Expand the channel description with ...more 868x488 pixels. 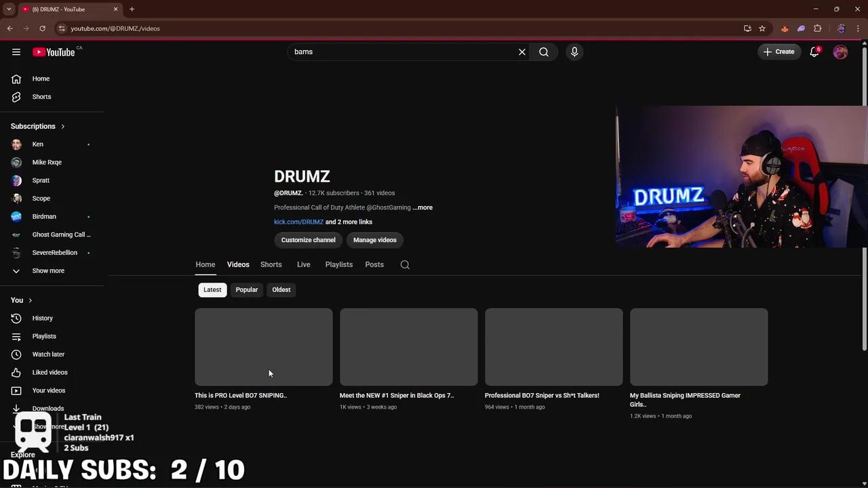pyautogui.click(x=422, y=207)
